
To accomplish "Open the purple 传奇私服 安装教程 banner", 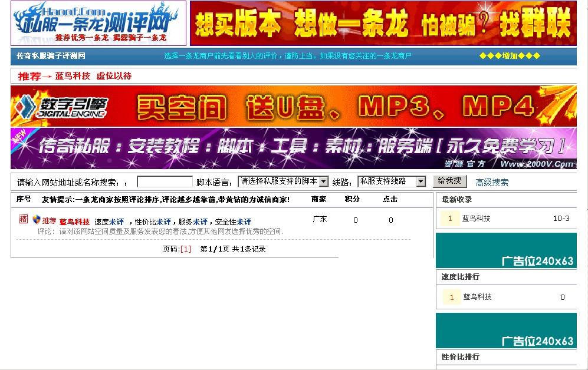I will pyautogui.click(x=293, y=148).
